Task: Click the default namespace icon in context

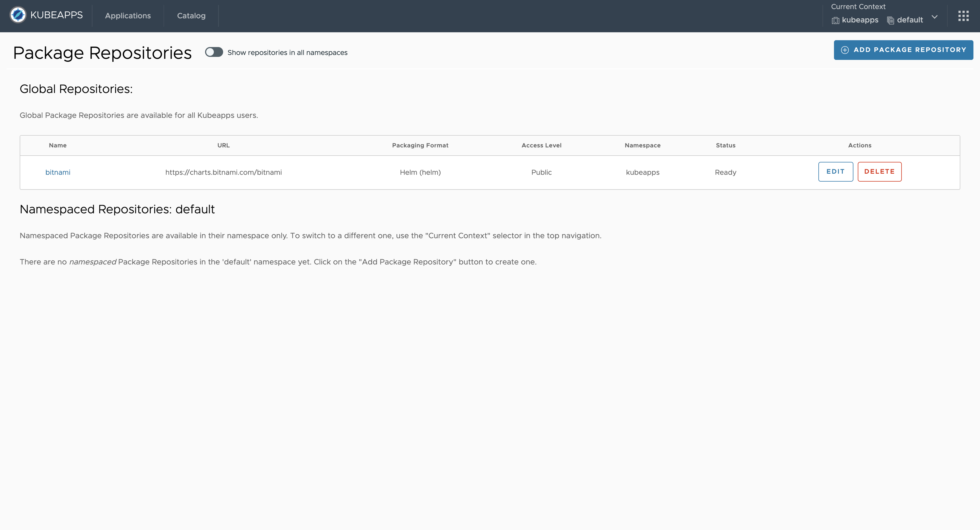Action: click(x=890, y=20)
